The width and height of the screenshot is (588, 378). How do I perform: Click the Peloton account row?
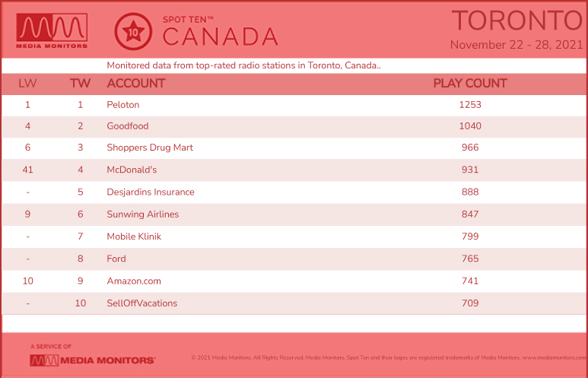pyautogui.click(x=294, y=105)
